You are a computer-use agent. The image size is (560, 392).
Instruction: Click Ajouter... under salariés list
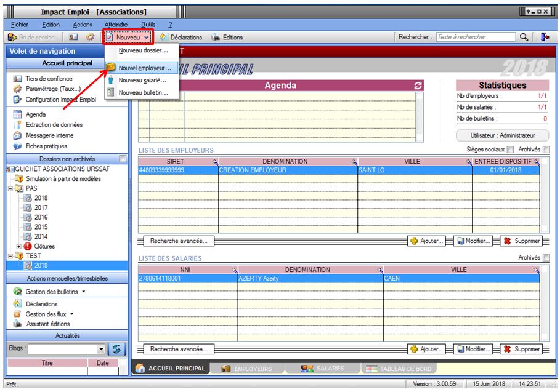tap(426, 349)
